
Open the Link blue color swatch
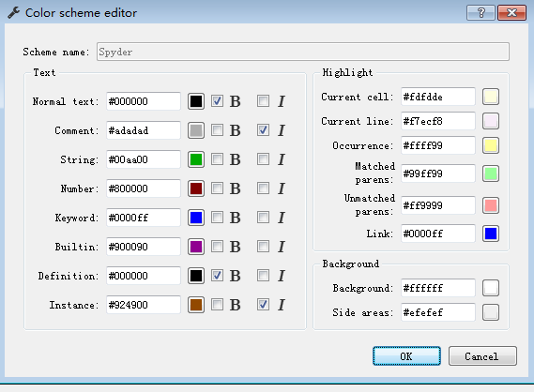tap(491, 234)
